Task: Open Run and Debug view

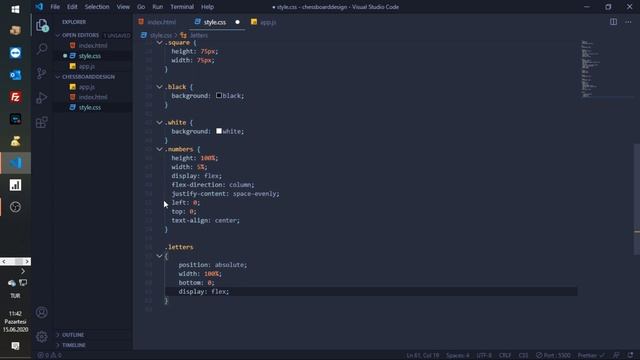Action: coord(42,98)
